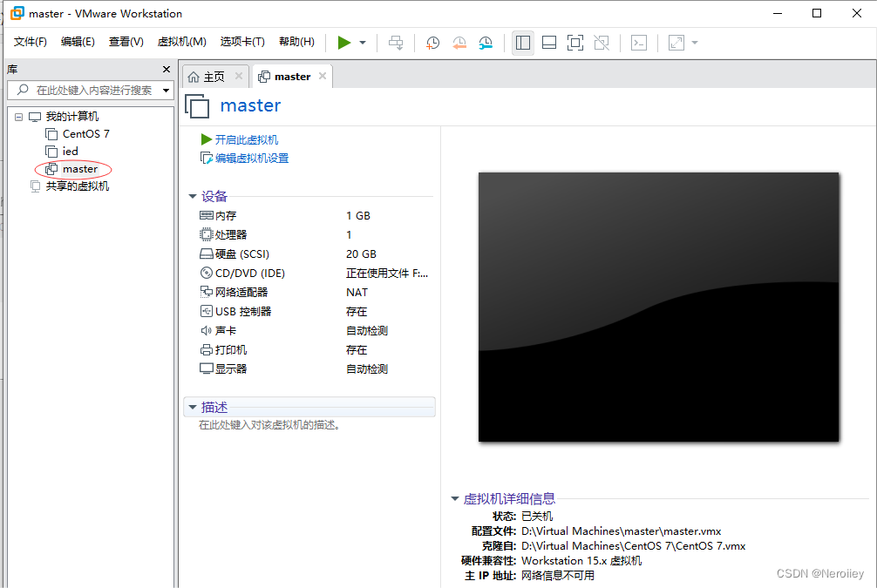877x588 pixels.
Task: Click the master VM screen preview
Action: 658,307
